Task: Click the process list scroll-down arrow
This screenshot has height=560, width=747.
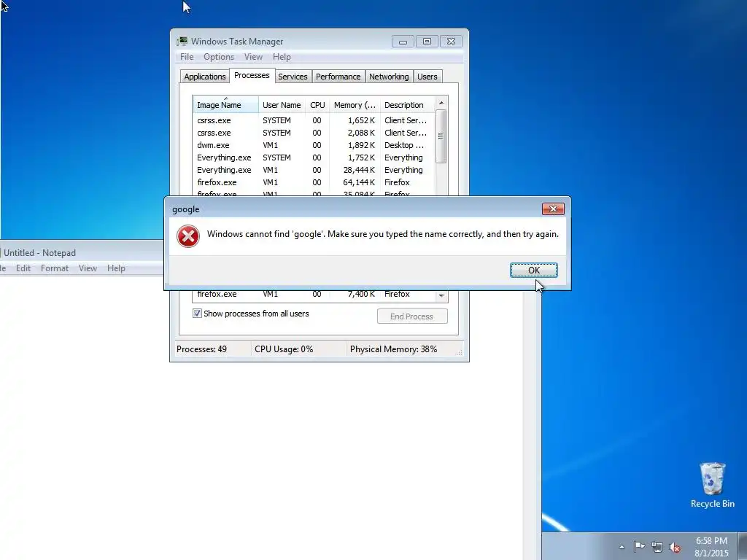Action: pos(441,296)
